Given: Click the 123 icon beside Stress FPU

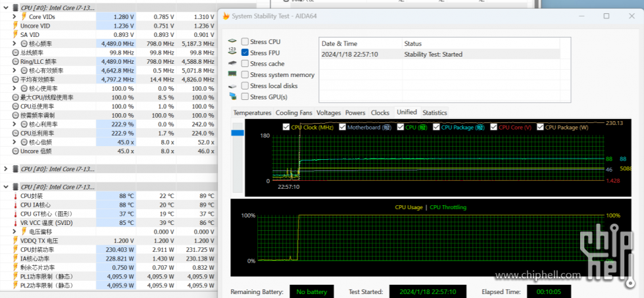Looking at the screenshot, I should (232, 52).
